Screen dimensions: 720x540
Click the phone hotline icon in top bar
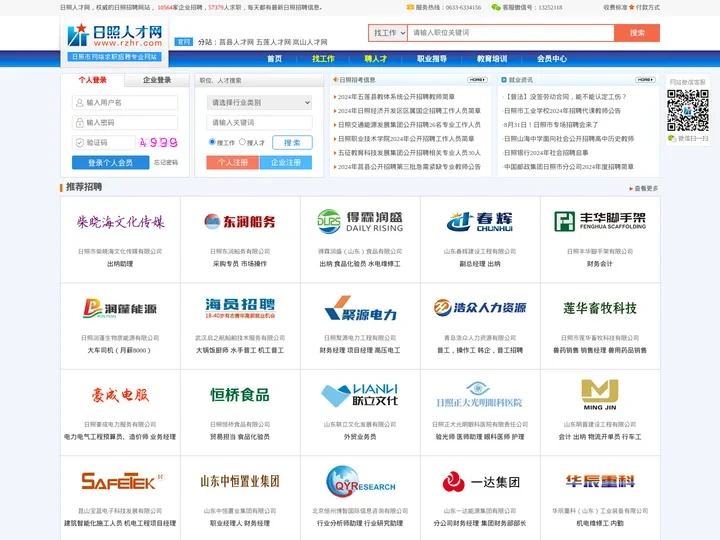[410, 7]
